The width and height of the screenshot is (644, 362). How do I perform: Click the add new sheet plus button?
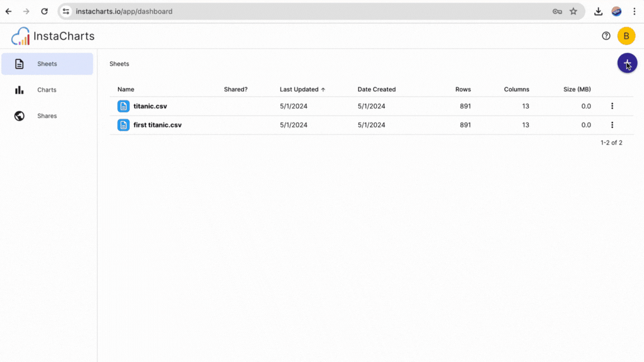point(627,63)
